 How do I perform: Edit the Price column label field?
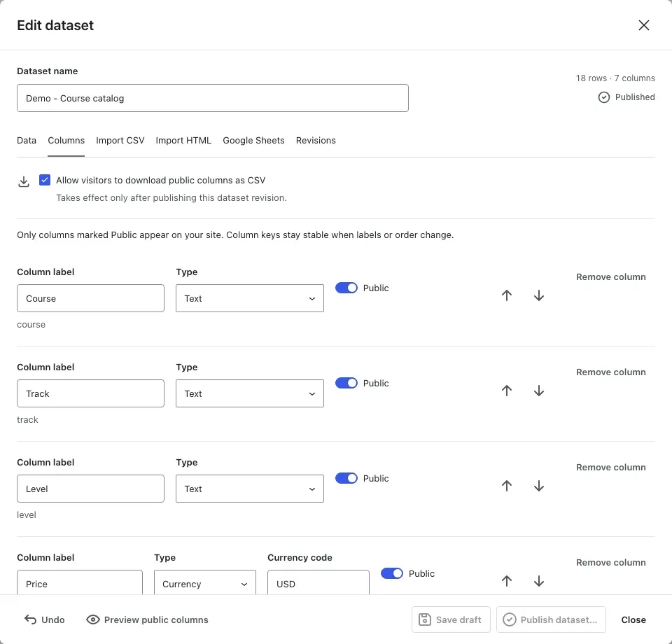(80, 582)
